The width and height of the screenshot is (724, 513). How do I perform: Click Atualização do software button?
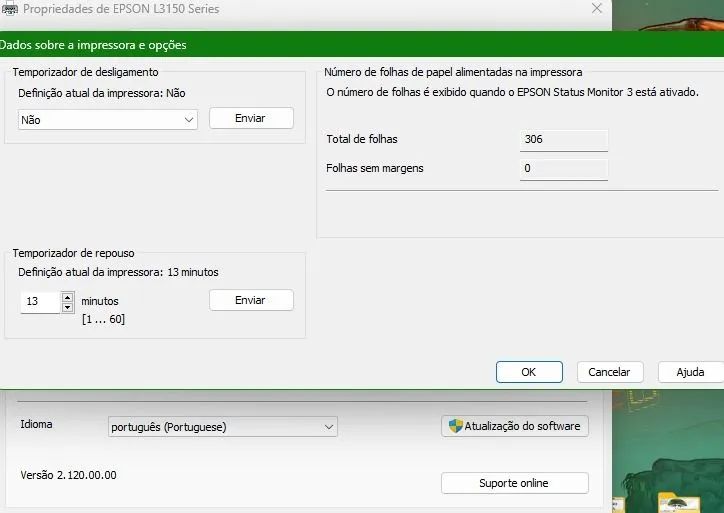[x=515, y=426]
